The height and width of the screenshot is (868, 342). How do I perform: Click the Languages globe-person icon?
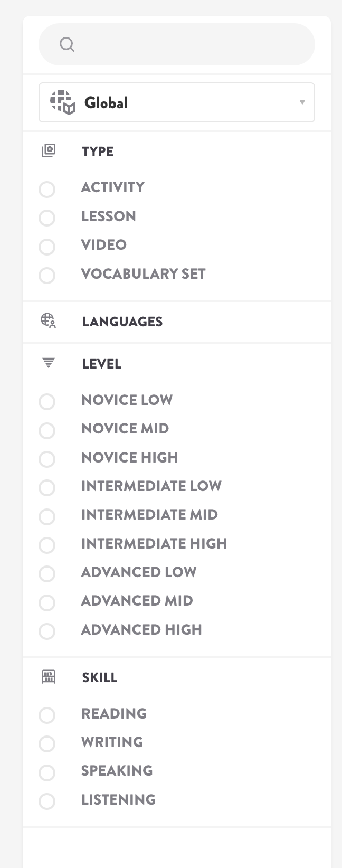click(49, 321)
